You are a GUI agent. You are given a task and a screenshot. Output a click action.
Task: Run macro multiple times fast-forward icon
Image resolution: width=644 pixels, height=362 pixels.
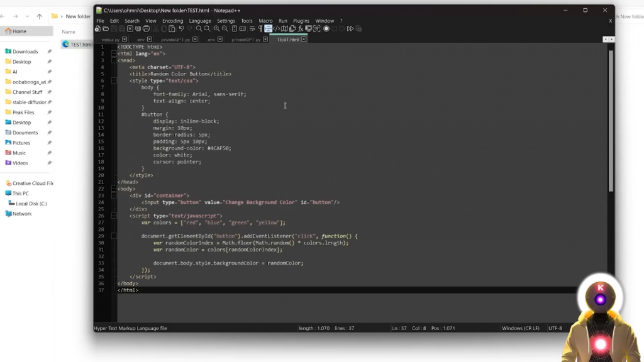tap(350, 29)
